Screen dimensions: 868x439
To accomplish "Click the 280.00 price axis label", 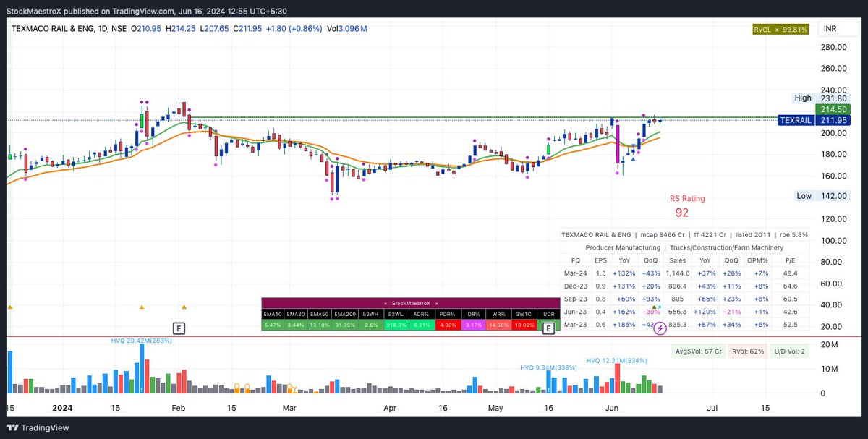I will [x=833, y=47].
